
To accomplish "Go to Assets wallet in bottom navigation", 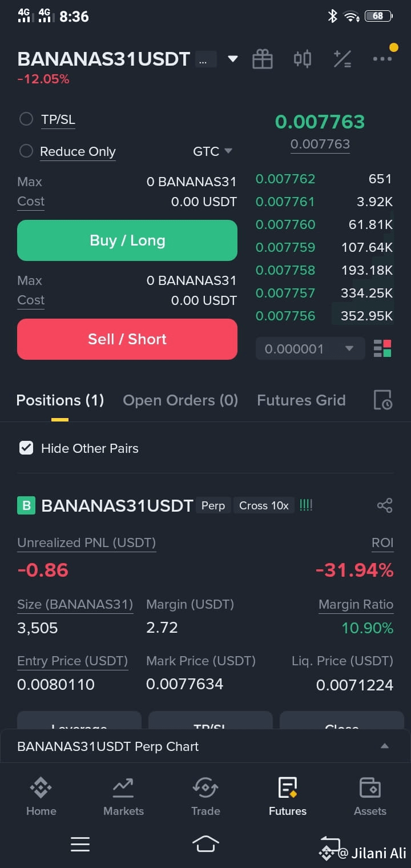I will (x=370, y=796).
